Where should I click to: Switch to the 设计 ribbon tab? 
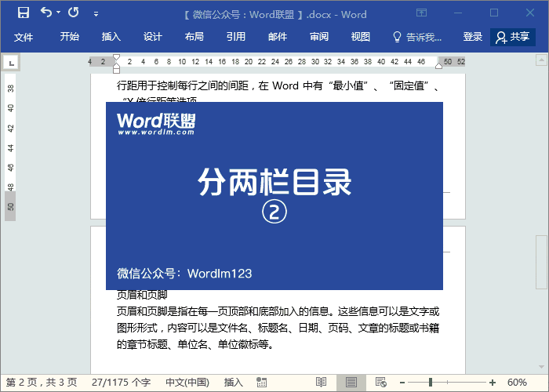tap(153, 37)
